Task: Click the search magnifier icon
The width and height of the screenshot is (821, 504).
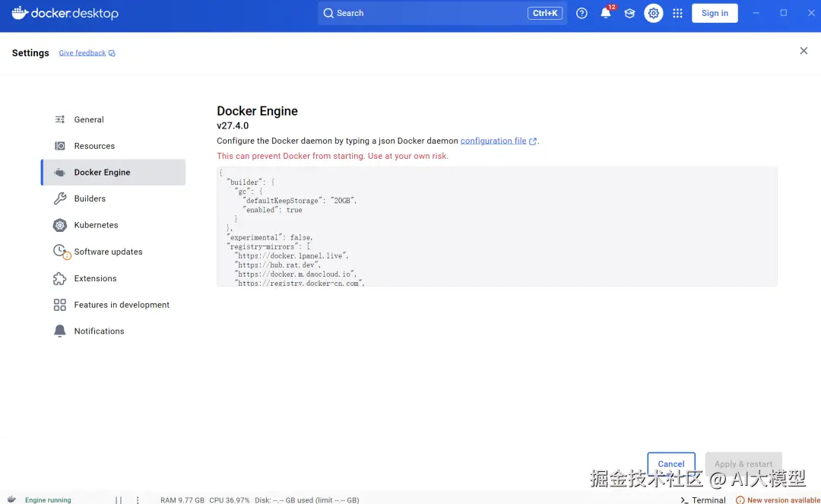Action: [328, 13]
